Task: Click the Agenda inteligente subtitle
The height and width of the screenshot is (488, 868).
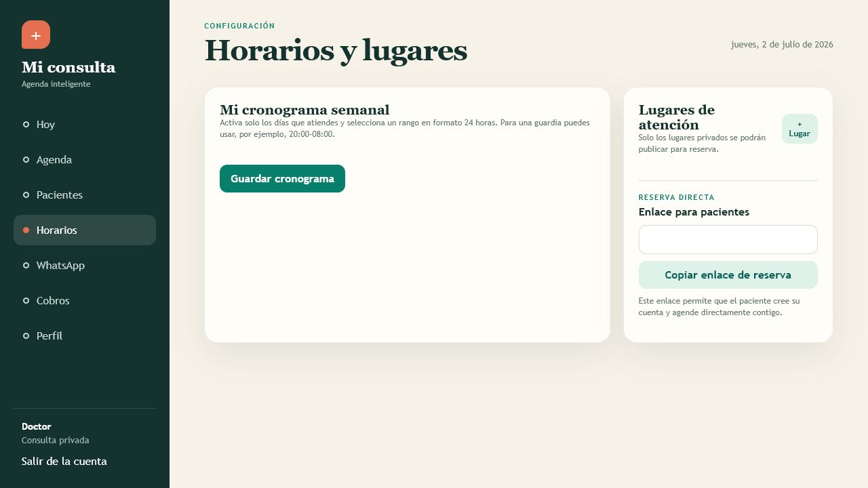Action: [56, 84]
